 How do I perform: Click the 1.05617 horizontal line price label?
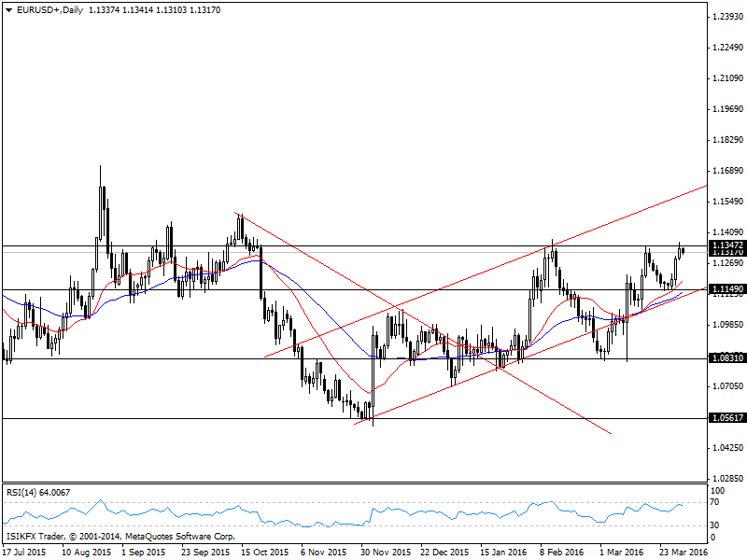(727, 417)
